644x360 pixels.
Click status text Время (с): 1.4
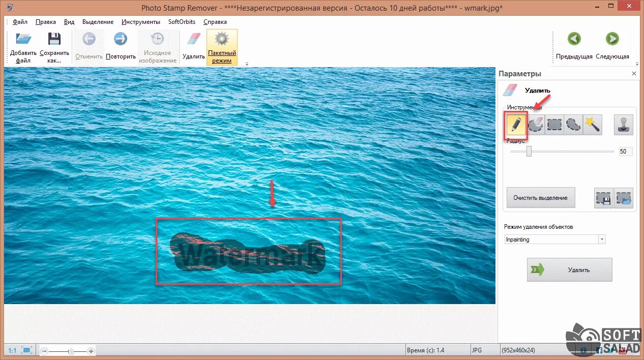[426, 350]
